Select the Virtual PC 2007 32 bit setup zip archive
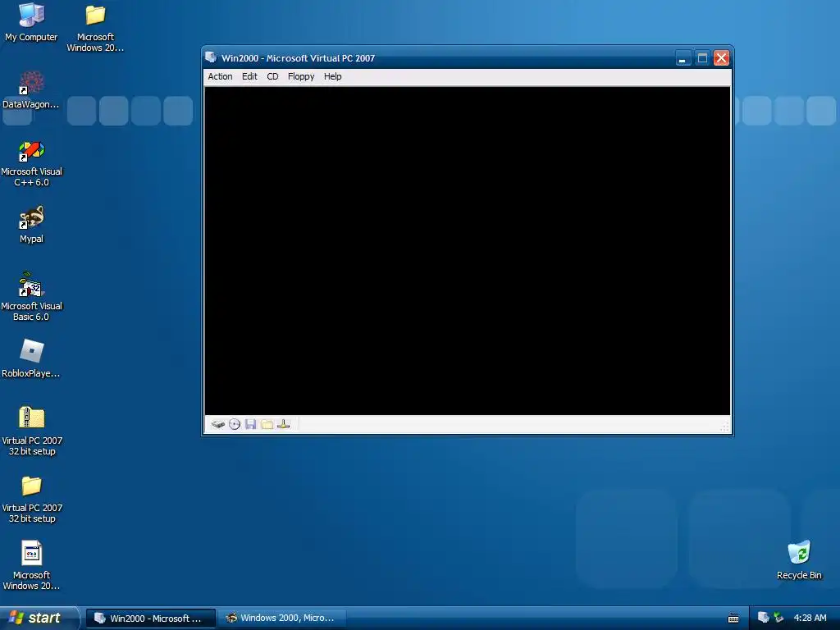 pos(32,431)
